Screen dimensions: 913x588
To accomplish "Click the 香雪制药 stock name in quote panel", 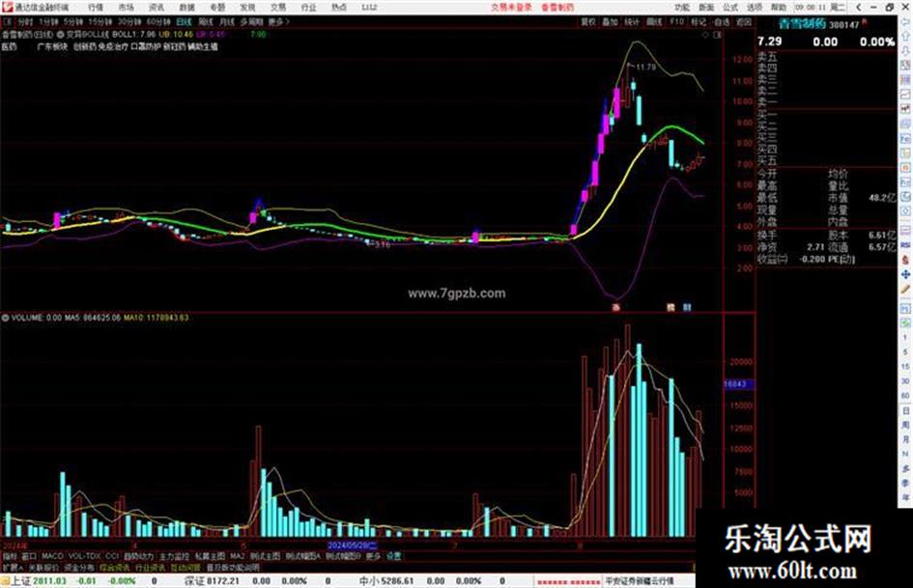I will (x=802, y=24).
